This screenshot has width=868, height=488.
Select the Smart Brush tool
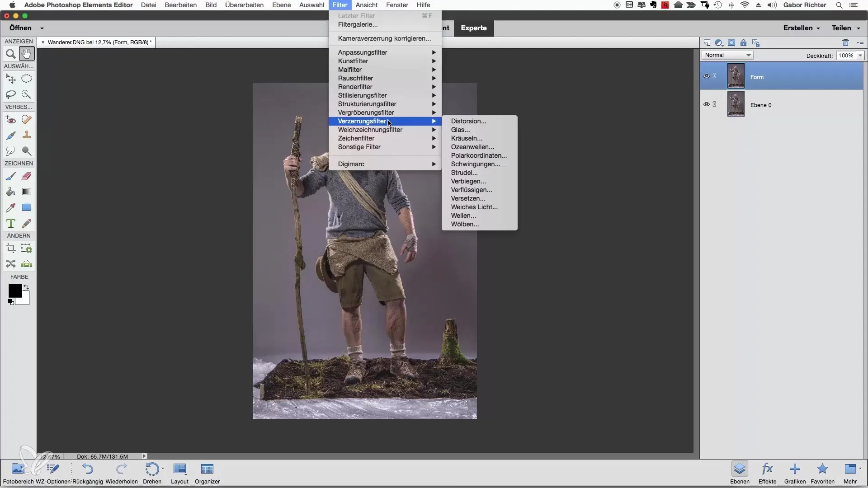(x=11, y=136)
